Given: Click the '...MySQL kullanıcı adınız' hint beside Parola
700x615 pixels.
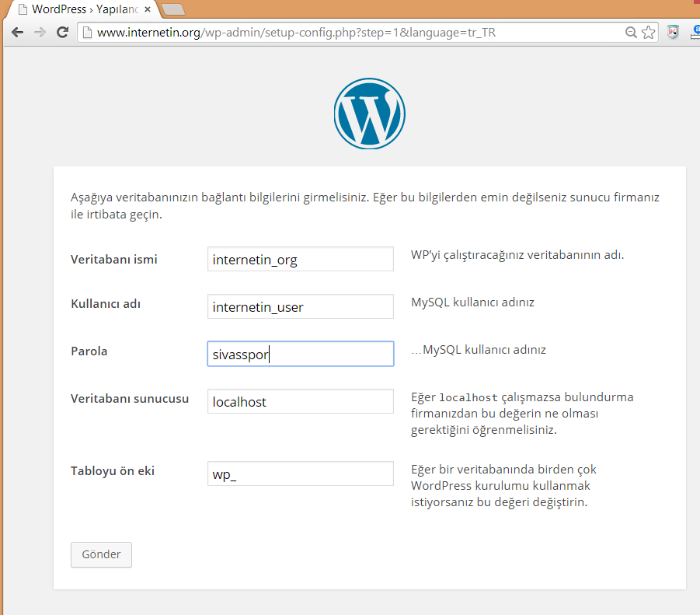Looking at the screenshot, I should [478, 350].
